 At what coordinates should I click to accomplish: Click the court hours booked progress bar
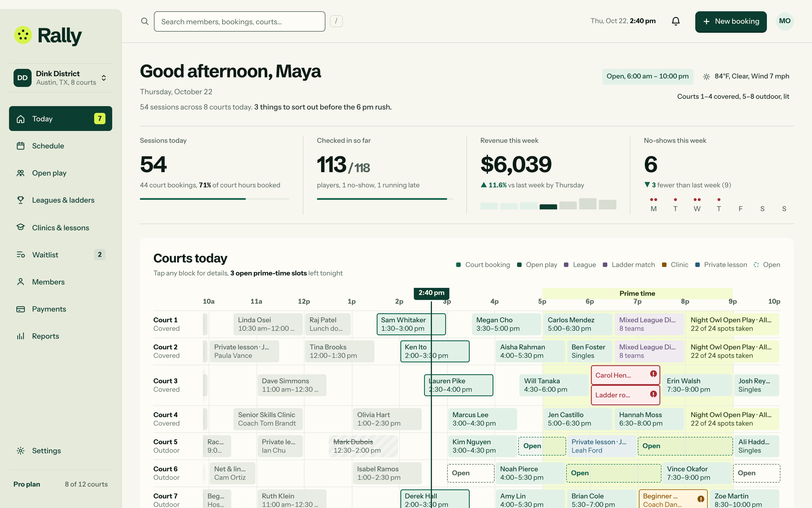click(x=214, y=199)
